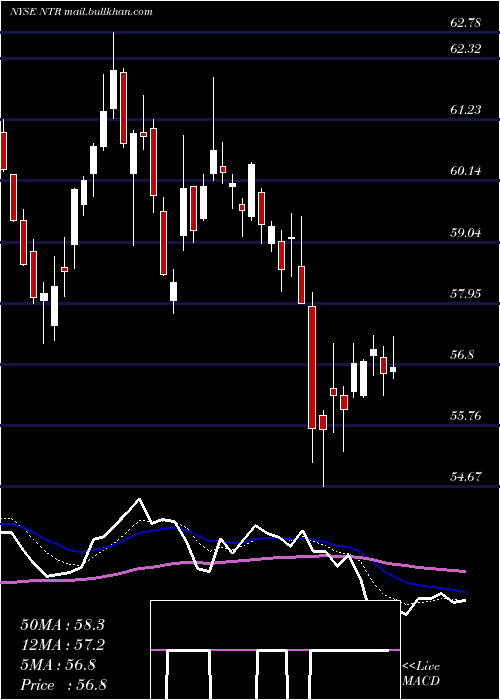Click the Price : 56.8 readout
Viewport: 500px width, 700px height.
coord(63,685)
